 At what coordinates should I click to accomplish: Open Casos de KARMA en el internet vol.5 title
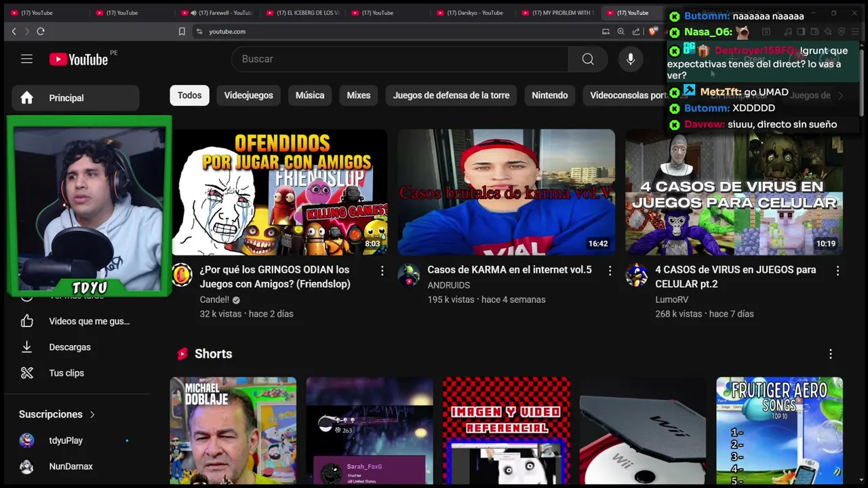(509, 270)
